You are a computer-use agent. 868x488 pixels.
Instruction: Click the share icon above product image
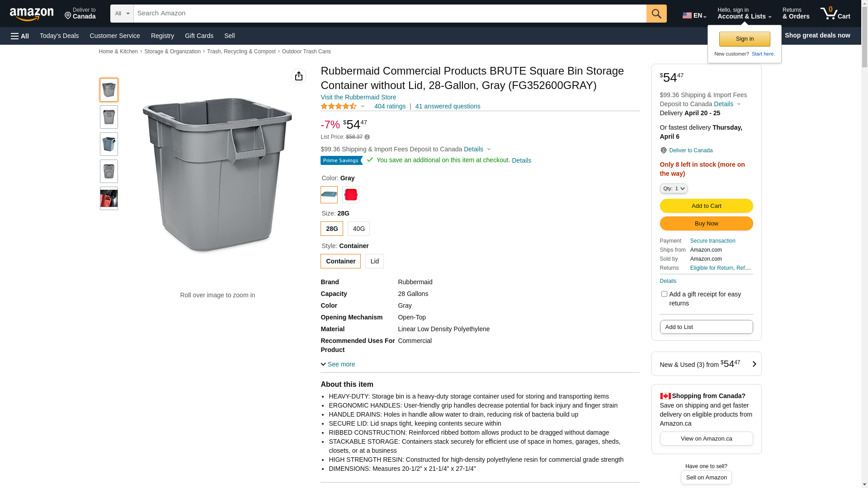click(299, 76)
